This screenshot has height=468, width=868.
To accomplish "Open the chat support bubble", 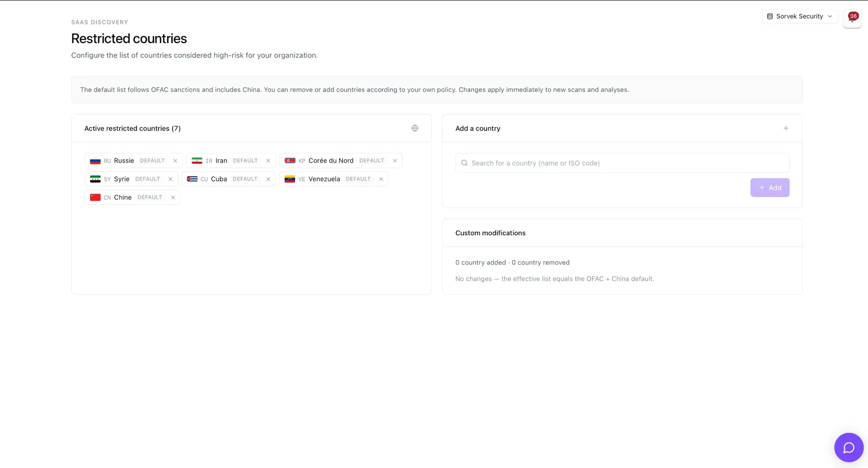I will tap(849, 447).
